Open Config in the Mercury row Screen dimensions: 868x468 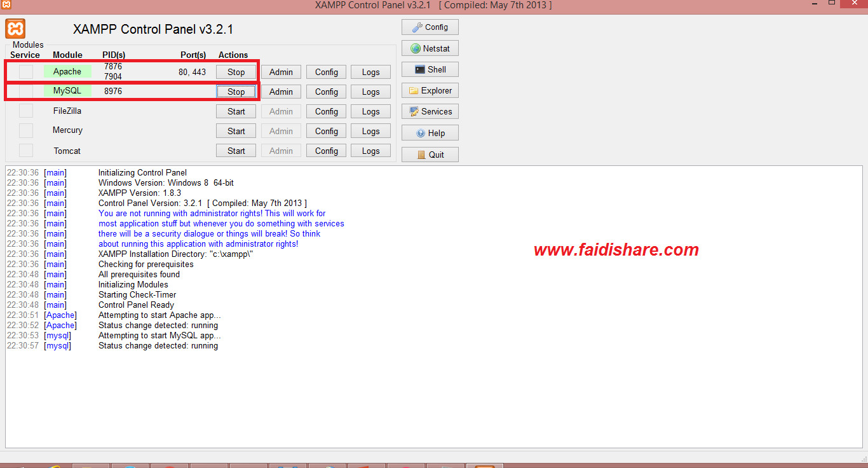(327, 131)
